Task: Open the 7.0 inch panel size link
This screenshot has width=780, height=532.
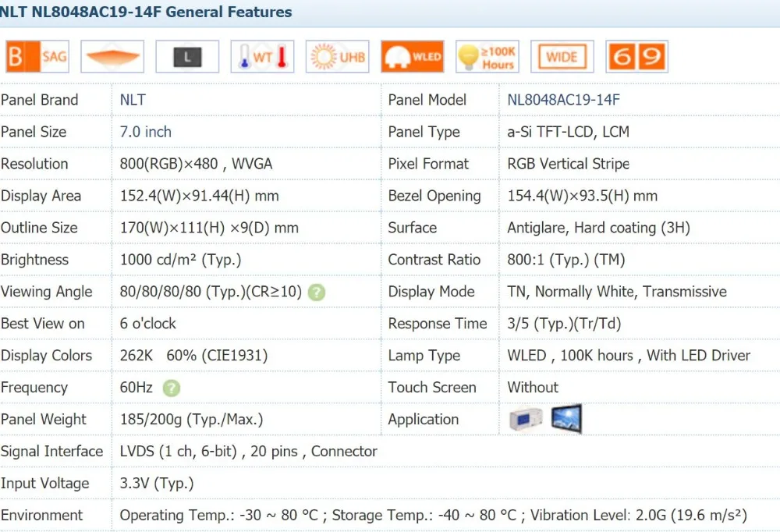Action: [x=145, y=132]
